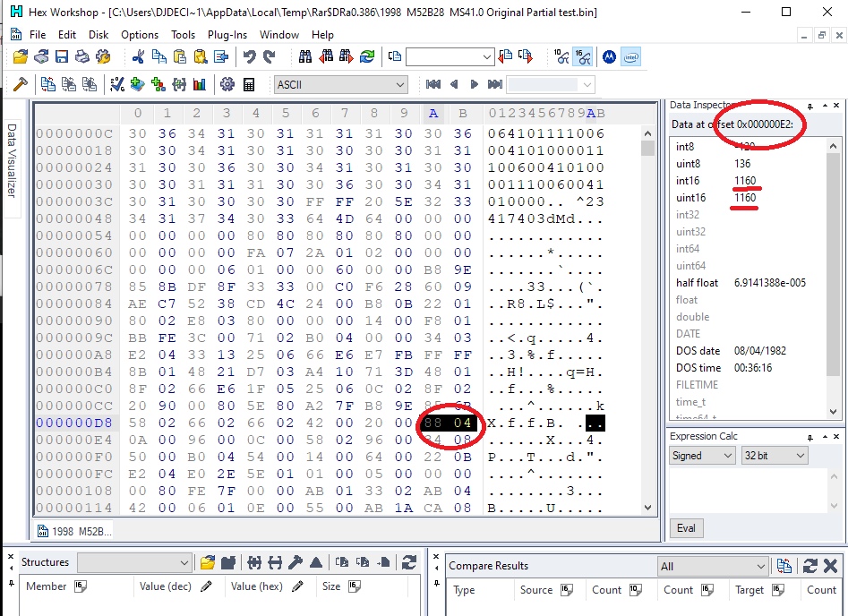Click inside the Expression Calc input area
The height and width of the screenshot is (616, 848).
coord(748,491)
